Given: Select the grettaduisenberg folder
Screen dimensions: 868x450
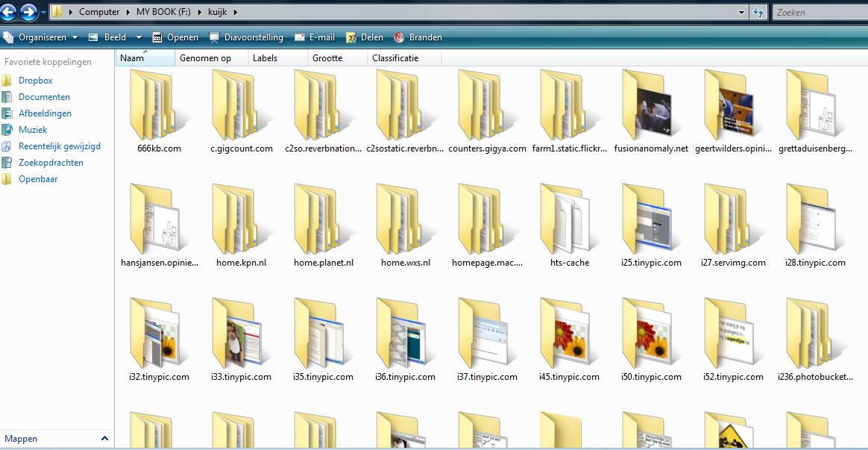Looking at the screenshot, I should 815,111.
